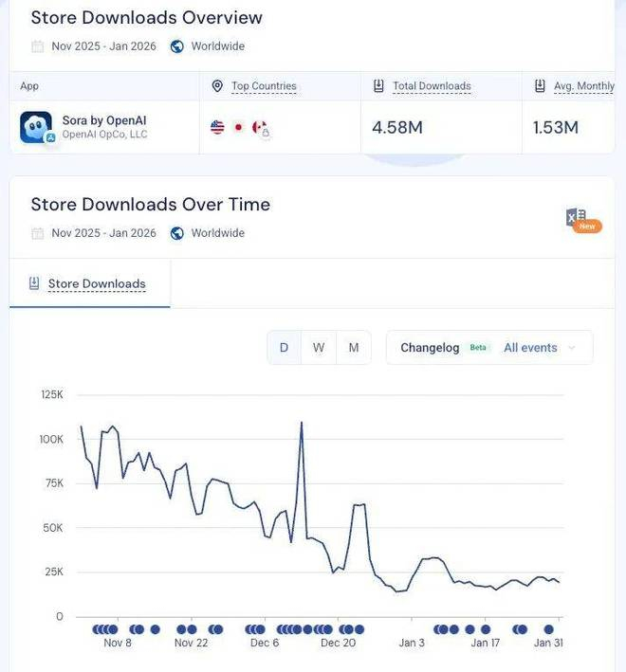Image resolution: width=626 pixels, height=672 pixels.
Task: Click the changelog event dot above Jan 31
Action: coord(548,629)
